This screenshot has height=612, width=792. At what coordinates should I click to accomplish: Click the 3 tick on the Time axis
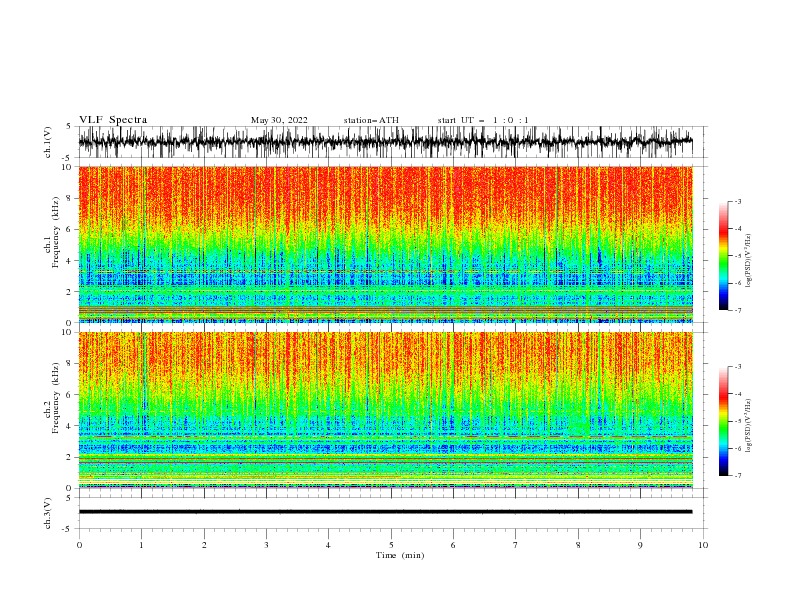(x=266, y=545)
